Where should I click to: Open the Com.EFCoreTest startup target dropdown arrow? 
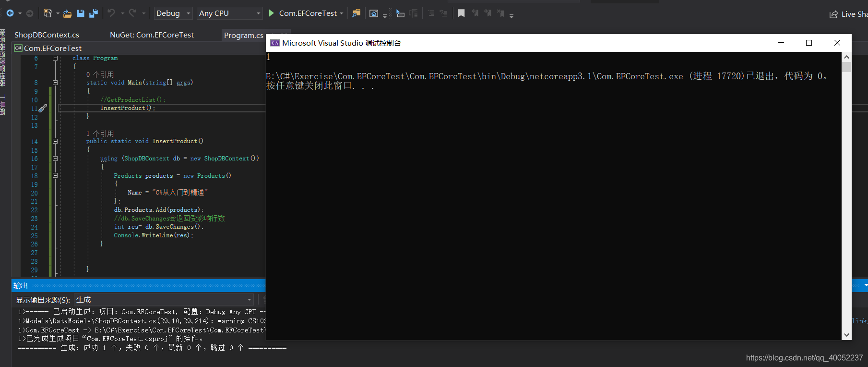342,13
